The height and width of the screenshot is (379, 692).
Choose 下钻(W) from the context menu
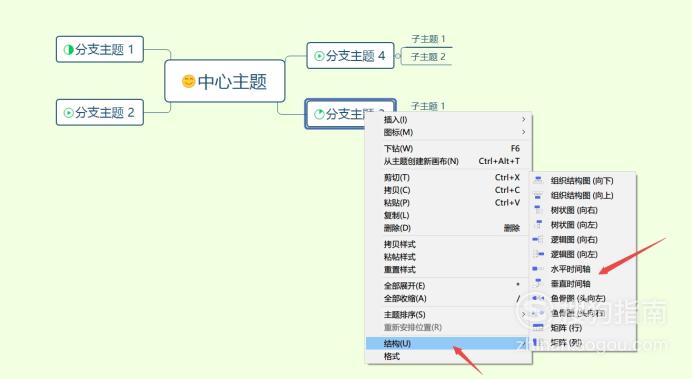[448, 148]
